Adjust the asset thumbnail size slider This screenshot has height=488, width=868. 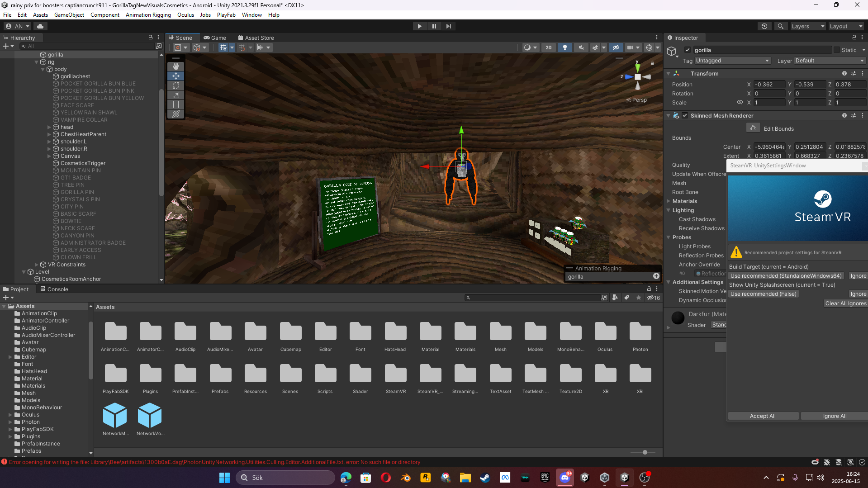645,452
